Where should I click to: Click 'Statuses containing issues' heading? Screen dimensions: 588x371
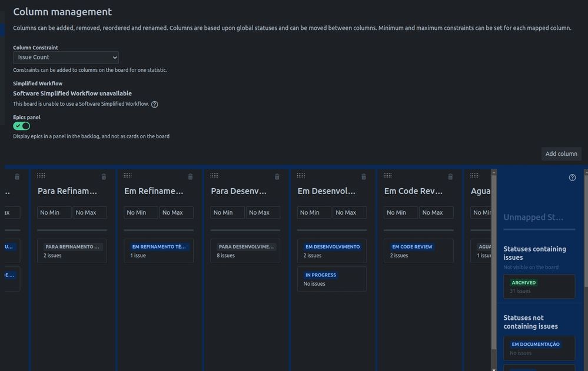[535, 253]
